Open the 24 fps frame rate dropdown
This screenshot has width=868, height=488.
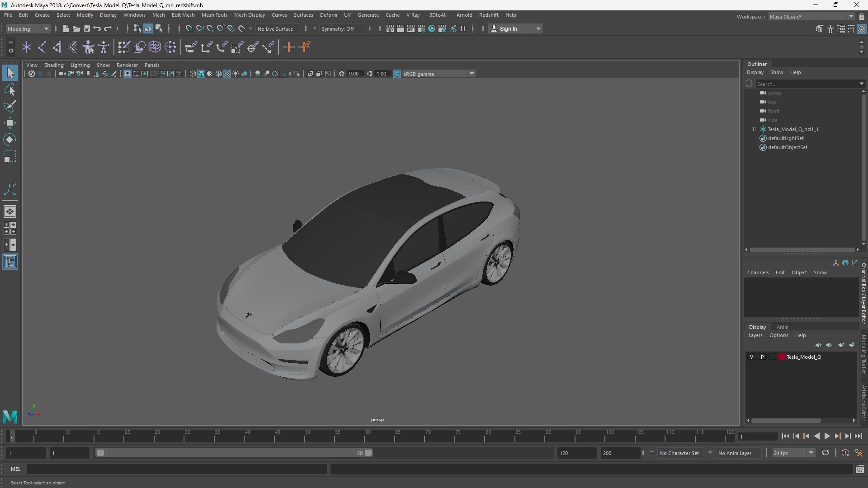tap(793, 453)
